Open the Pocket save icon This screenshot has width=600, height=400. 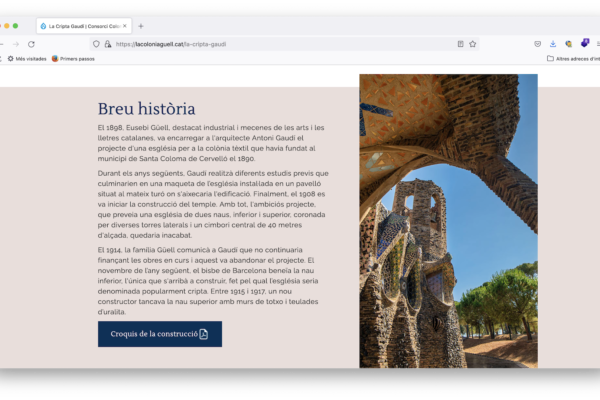tap(538, 44)
